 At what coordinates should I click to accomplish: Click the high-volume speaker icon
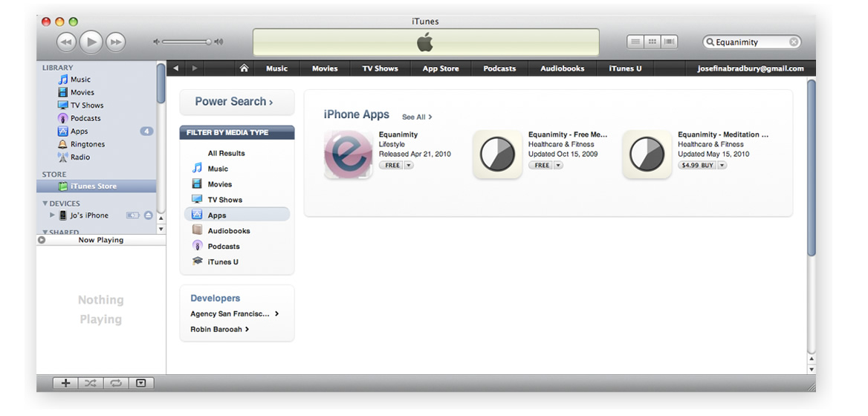click(218, 42)
